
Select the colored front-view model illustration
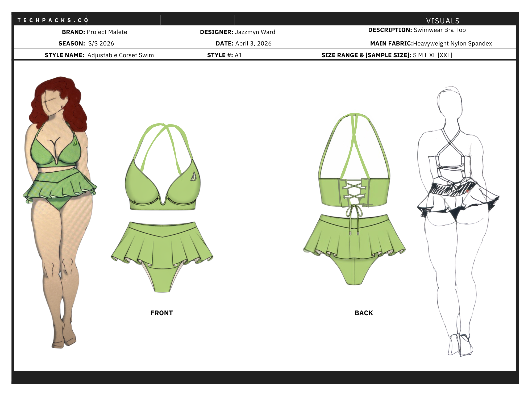coord(60,212)
